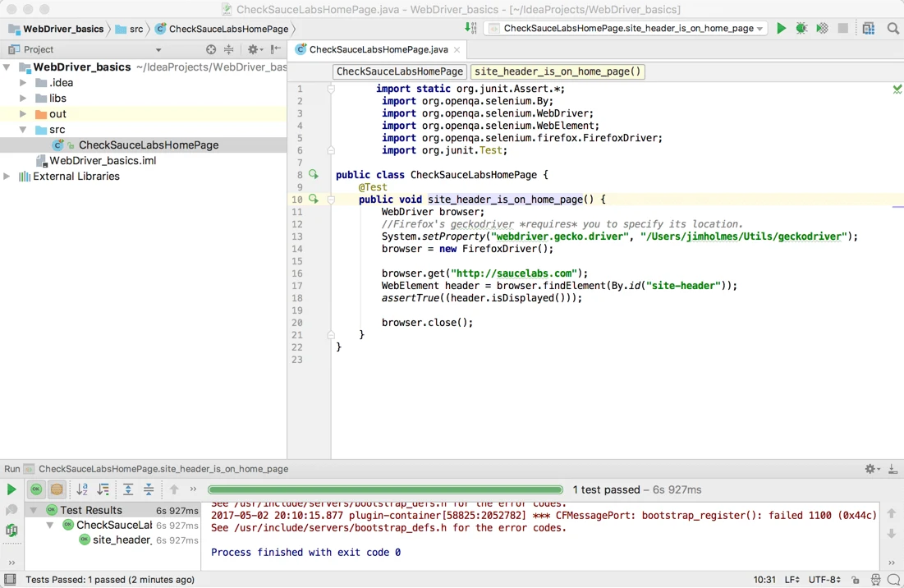The height and width of the screenshot is (588, 904).
Task: Open Search Everywhere magnifier in toolbar
Action: pyautogui.click(x=893, y=27)
